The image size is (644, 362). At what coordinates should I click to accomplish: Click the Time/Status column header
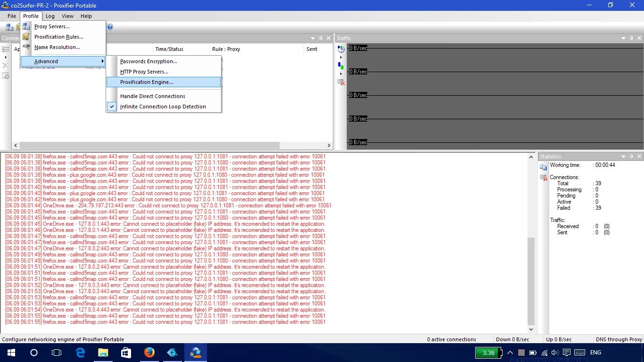(181, 49)
